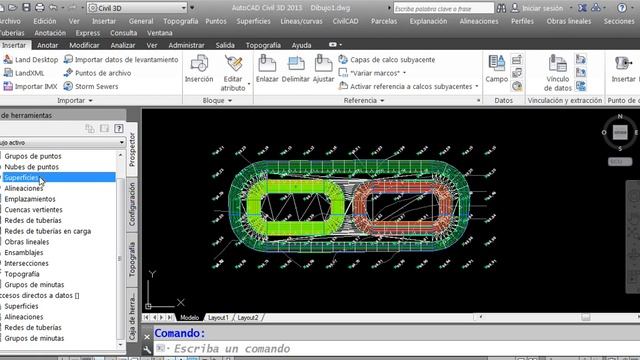Select Obras lineales tree item
This screenshot has height=360, width=640.
pos(27,242)
